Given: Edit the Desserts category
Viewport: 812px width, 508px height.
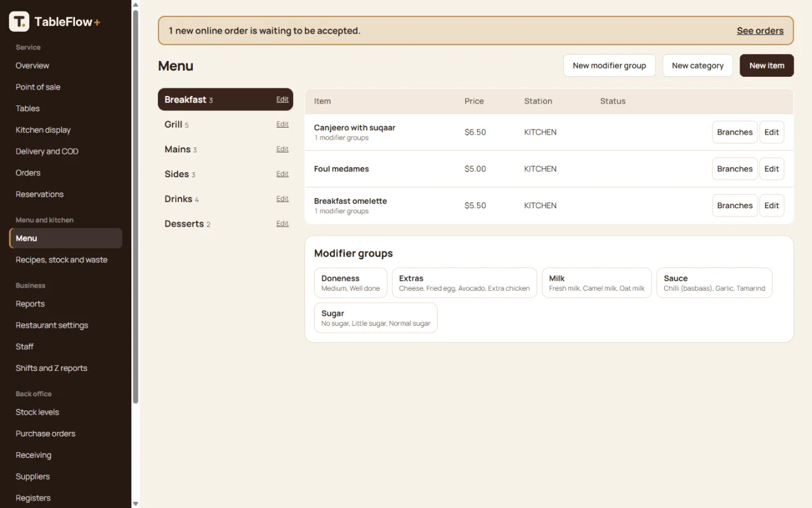Looking at the screenshot, I should (282, 224).
